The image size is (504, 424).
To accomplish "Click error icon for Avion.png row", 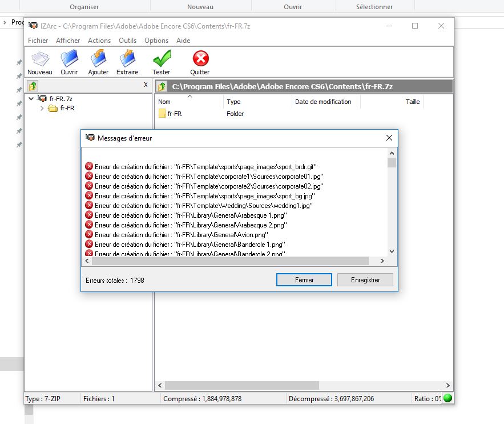I will (x=89, y=234).
